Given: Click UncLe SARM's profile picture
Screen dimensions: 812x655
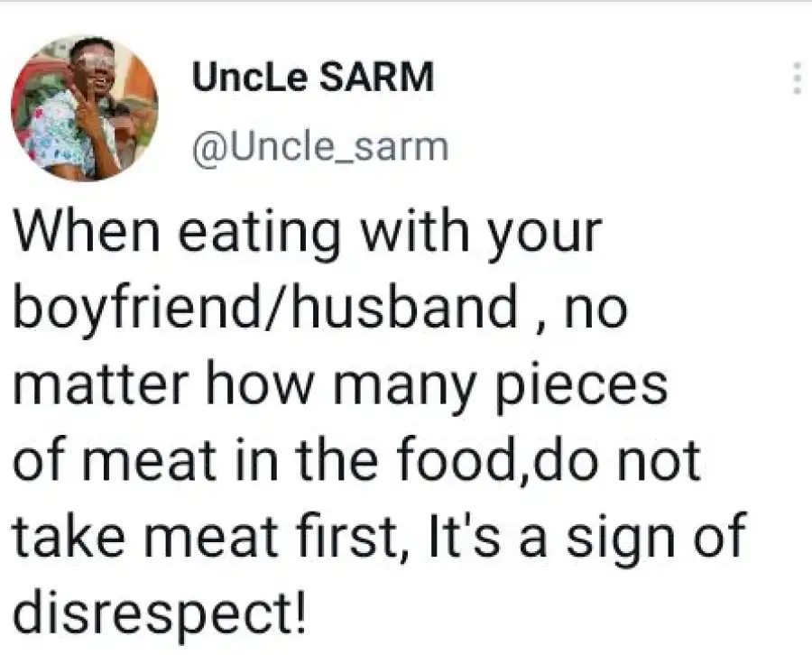Looking at the screenshot, I should point(85,107).
